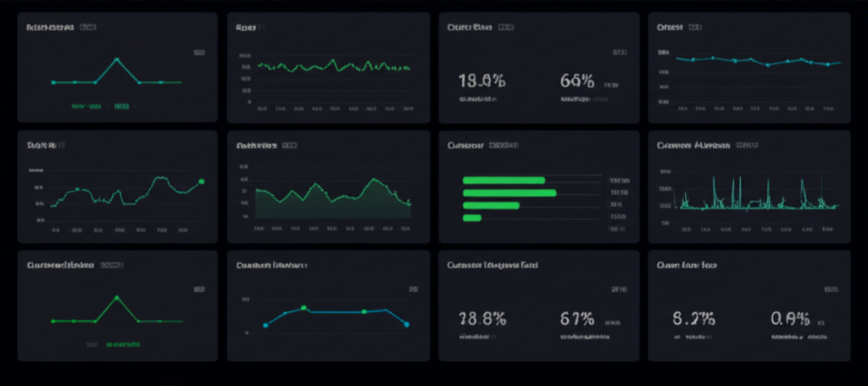Click the green end dot on the middle-left line chart
Screen dimensions: 868x386
[202, 181]
